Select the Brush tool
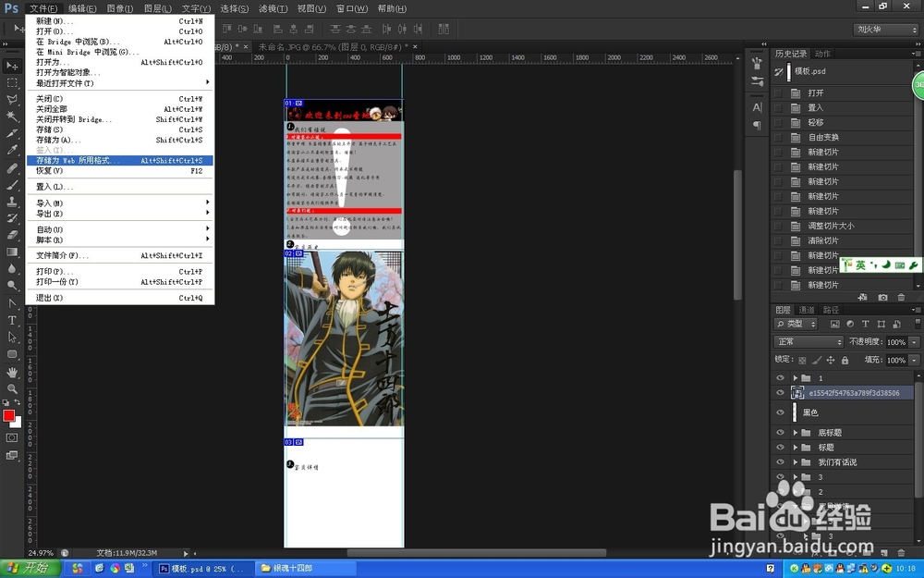Screen dimensions: 924x578 tap(12, 185)
